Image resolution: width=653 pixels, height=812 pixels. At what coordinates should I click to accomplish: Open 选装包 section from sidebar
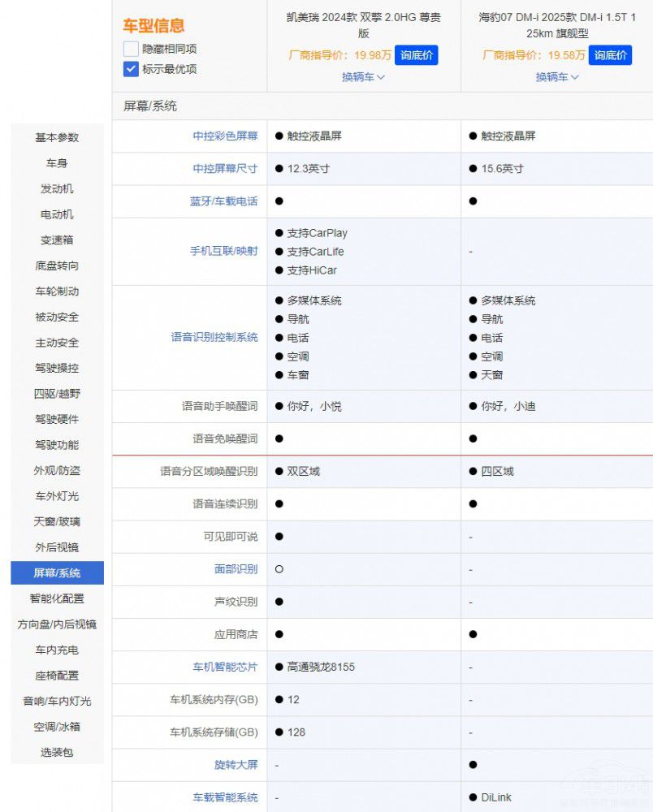pos(57,752)
